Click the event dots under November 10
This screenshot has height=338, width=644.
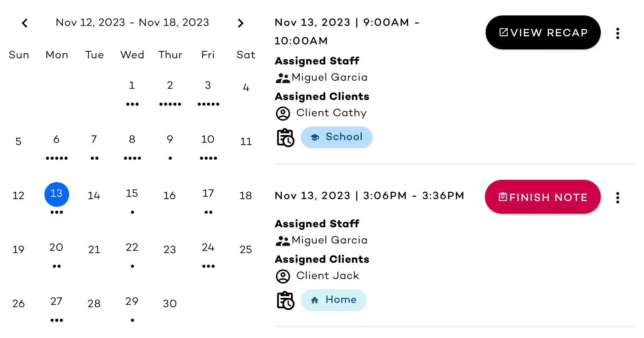(x=208, y=158)
